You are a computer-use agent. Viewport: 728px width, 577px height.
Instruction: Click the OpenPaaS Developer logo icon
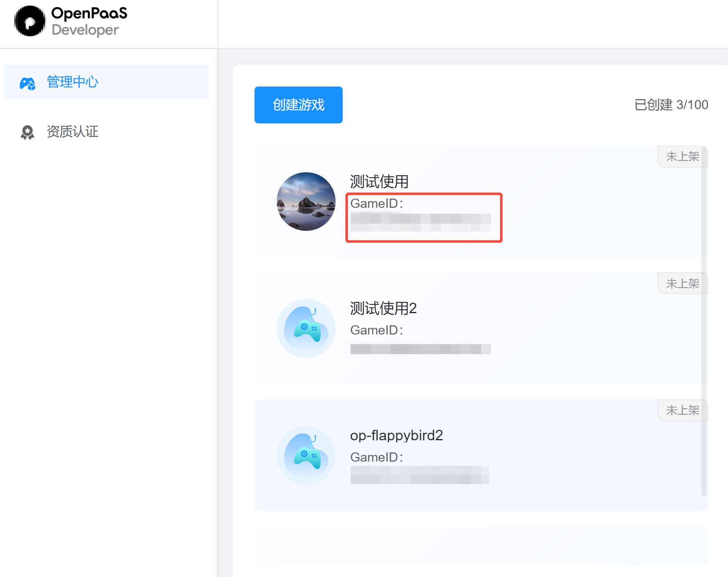pyautogui.click(x=30, y=21)
